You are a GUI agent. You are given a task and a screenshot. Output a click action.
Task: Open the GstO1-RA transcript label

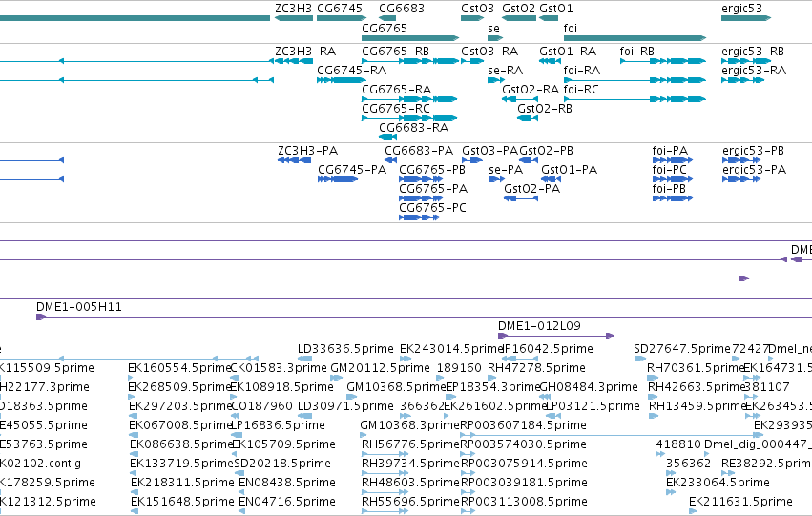[568, 52]
